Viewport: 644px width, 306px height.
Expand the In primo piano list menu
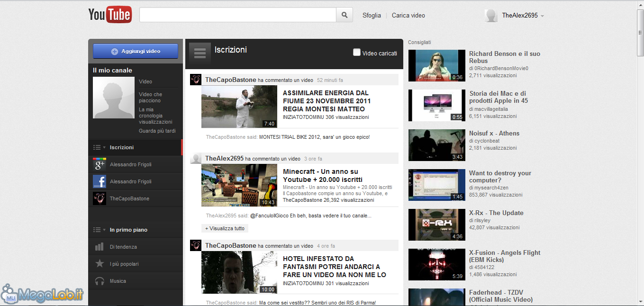100,230
